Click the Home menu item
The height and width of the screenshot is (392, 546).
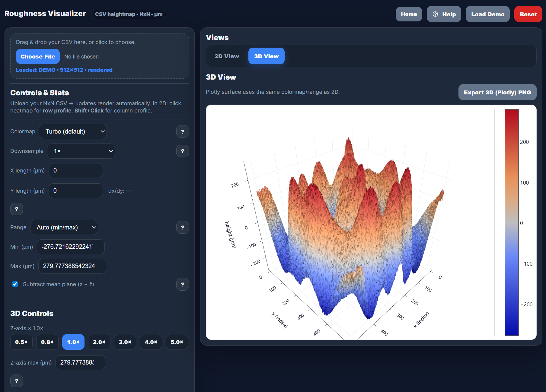[x=409, y=14]
